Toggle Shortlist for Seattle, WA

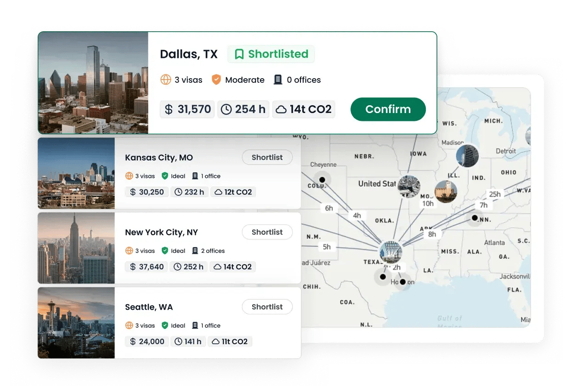267,307
